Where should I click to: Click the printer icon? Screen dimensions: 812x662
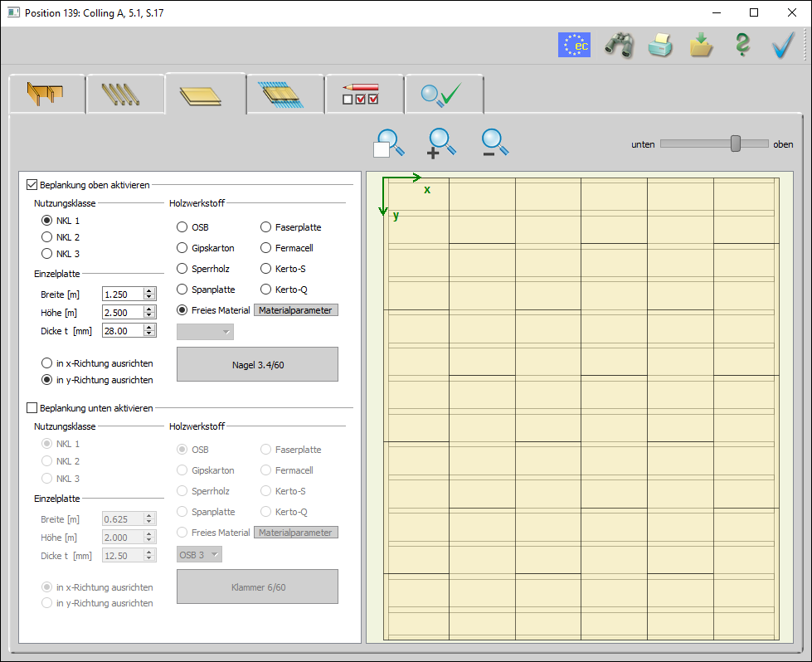pos(660,45)
